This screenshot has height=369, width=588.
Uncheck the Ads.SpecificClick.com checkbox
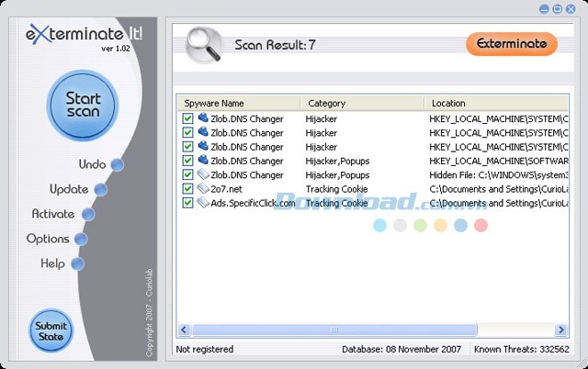pos(188,203)
